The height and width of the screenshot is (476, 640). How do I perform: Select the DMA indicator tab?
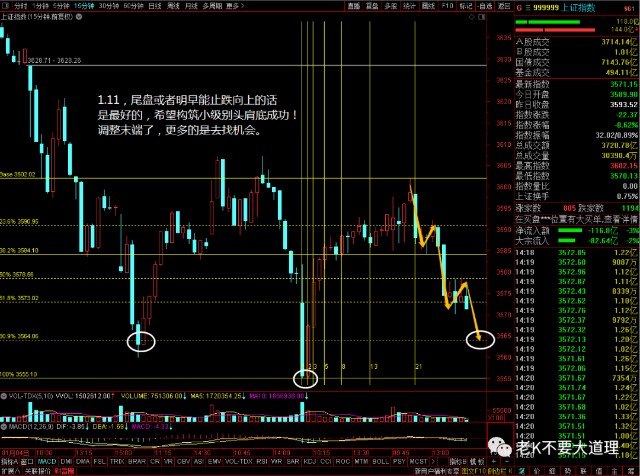click(83, 461)
